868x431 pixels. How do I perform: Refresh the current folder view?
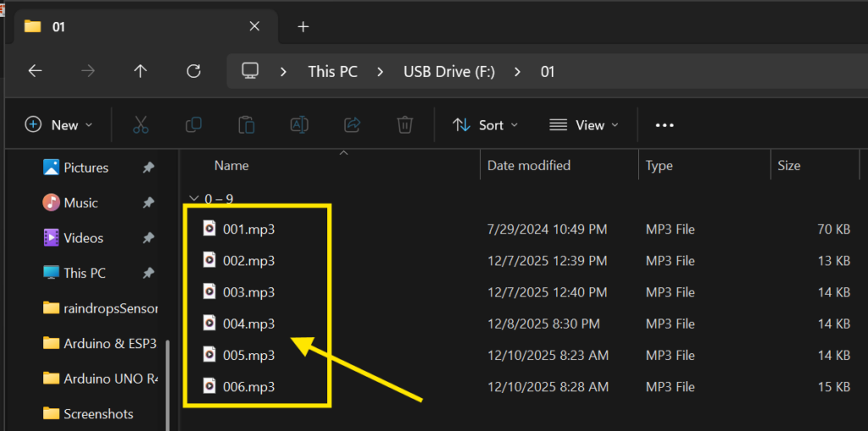(x=193, y=71)
